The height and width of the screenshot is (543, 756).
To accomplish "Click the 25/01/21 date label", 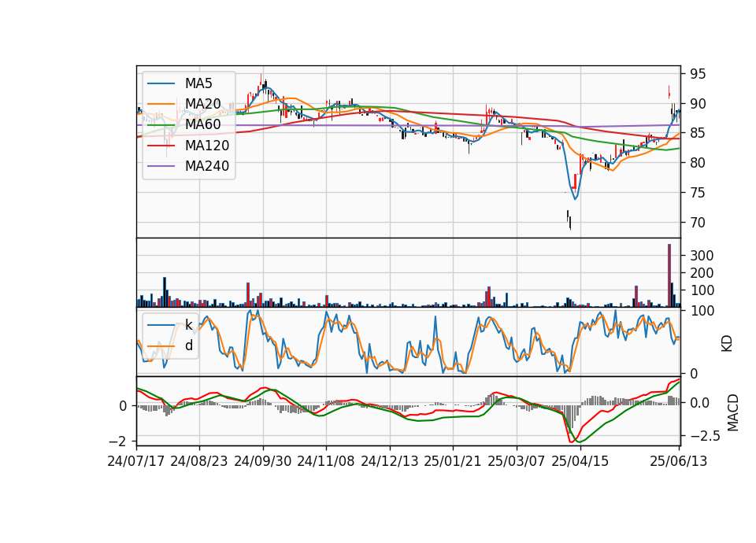I will coord(453,461).
